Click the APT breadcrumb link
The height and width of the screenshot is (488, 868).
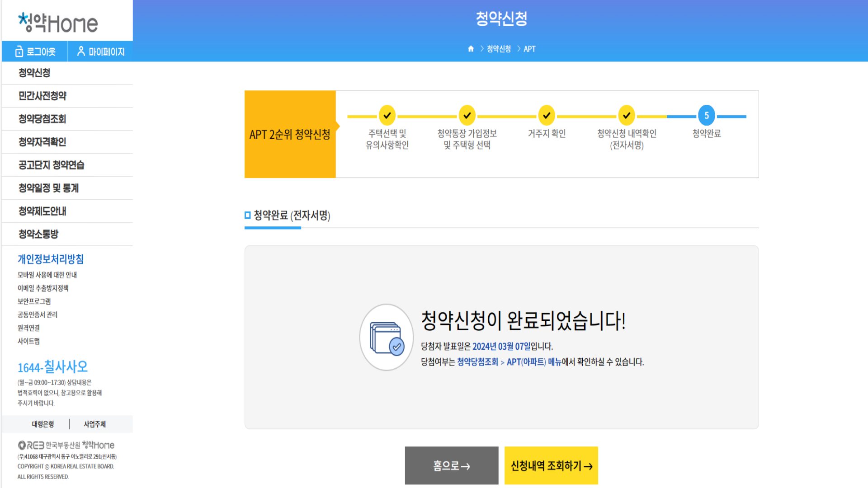[529, 49]
